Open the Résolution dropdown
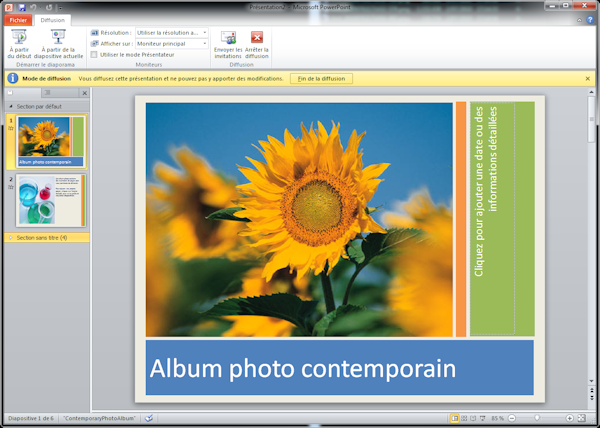Viewport: 600px width, 428px height. pyautogui.click(x=172, y=32)
